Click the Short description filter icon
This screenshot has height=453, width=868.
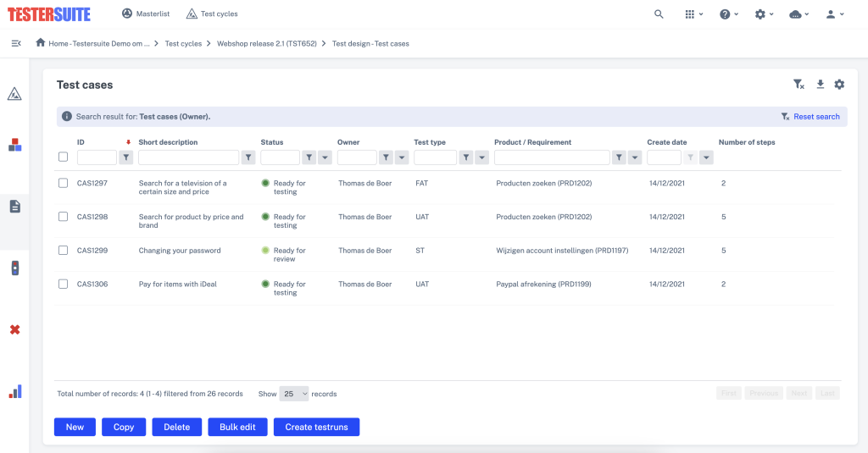point(248,157)
